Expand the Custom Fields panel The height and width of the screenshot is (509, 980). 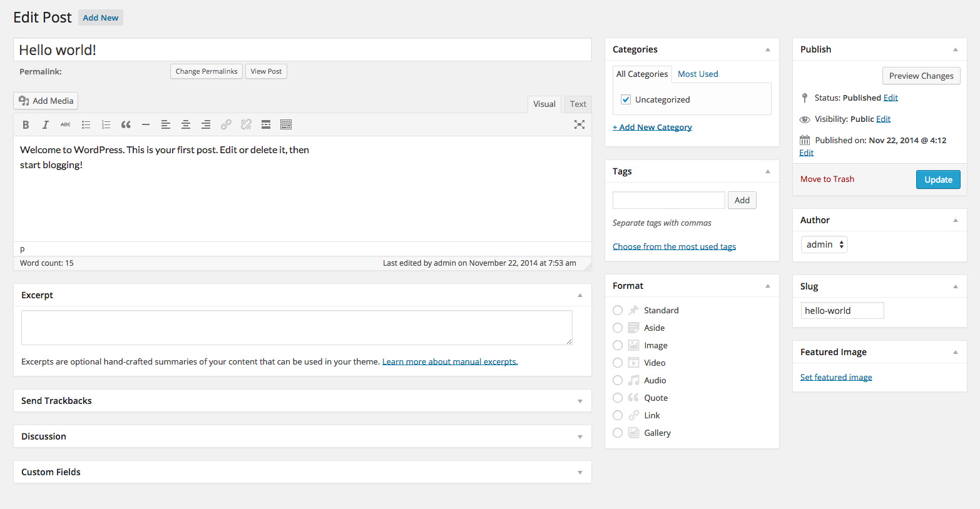[x=580, y=472]
